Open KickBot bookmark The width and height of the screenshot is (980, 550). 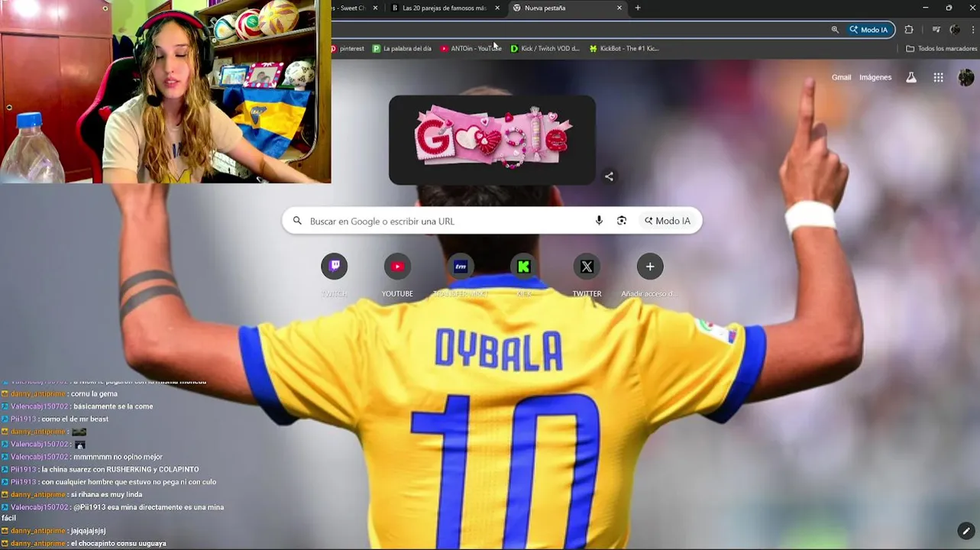tap(624, 48)
